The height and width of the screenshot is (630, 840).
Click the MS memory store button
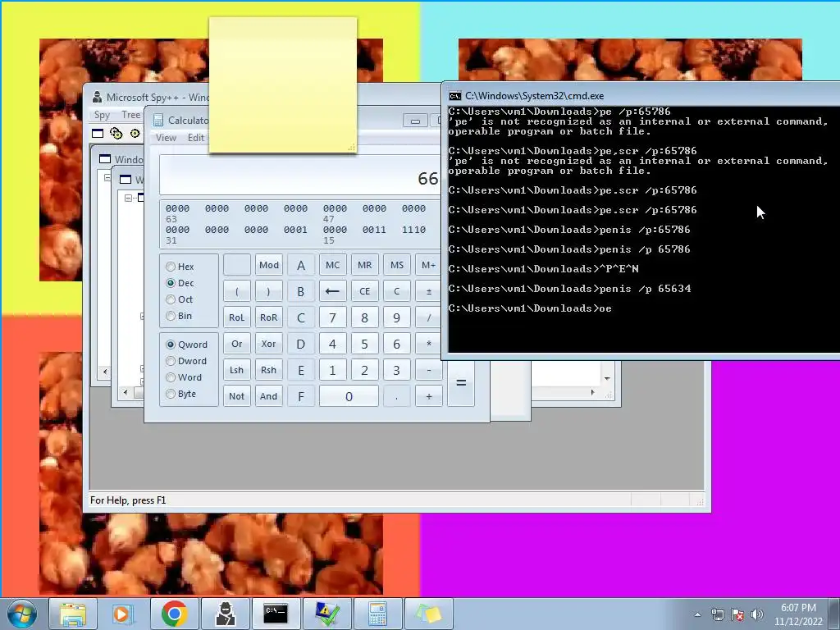pyautogui.click(x=397, y=265)
